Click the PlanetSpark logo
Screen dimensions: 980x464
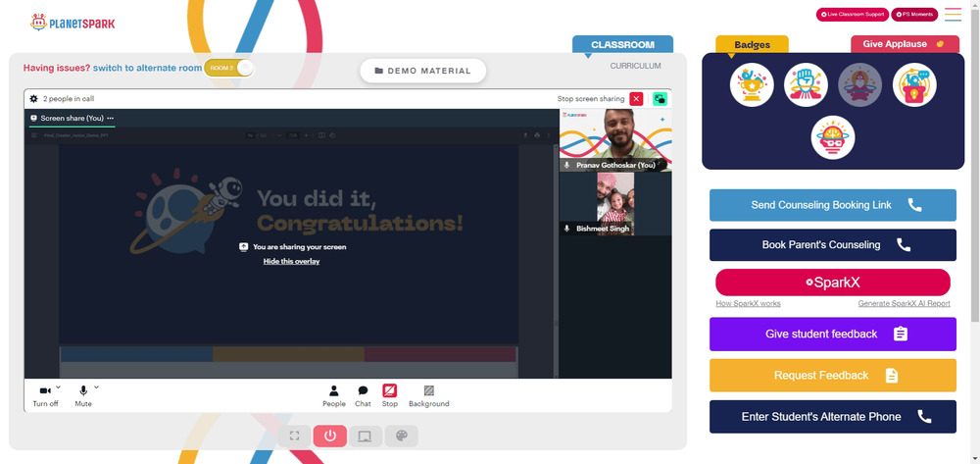pos(73,23)
